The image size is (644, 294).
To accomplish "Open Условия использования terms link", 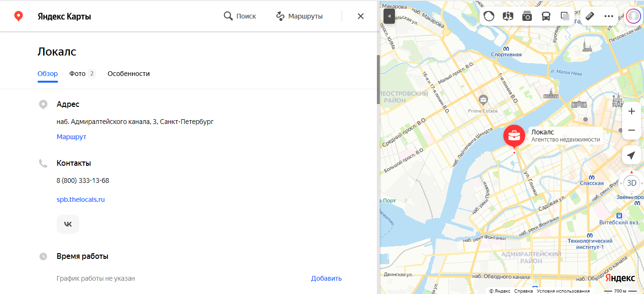I will (x=563, y=291).
